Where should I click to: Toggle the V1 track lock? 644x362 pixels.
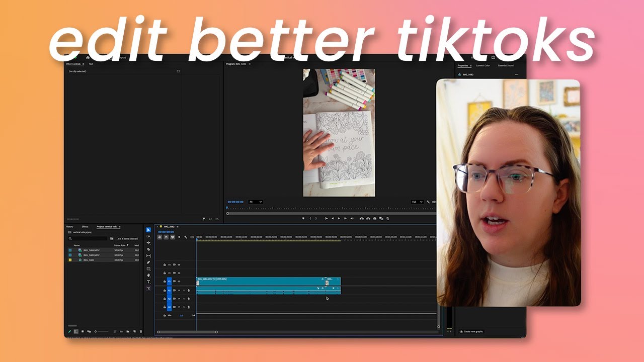pos(165,282)
